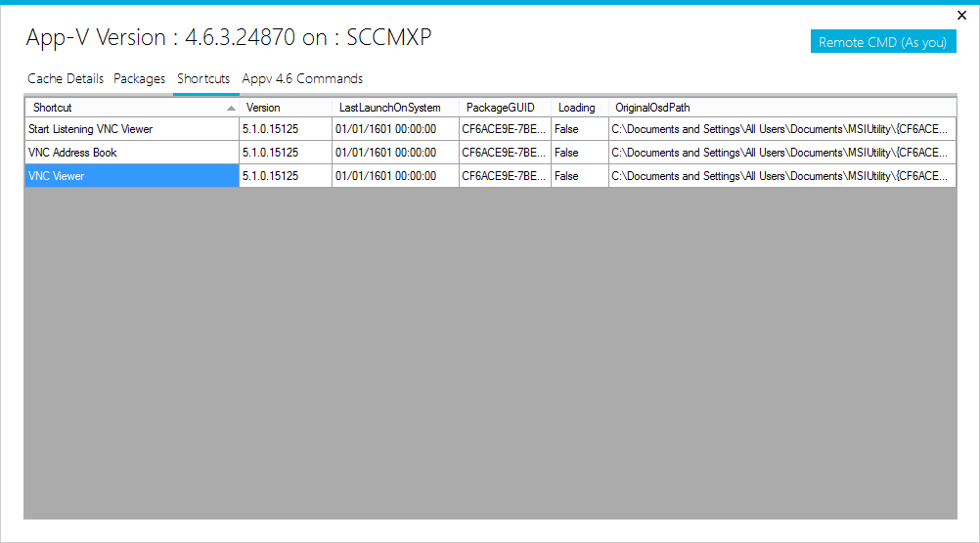Viewport: 980px width, 543px height.
Task: Click the sort arrow in Shortcut header
Action: (x=231, y=108)
